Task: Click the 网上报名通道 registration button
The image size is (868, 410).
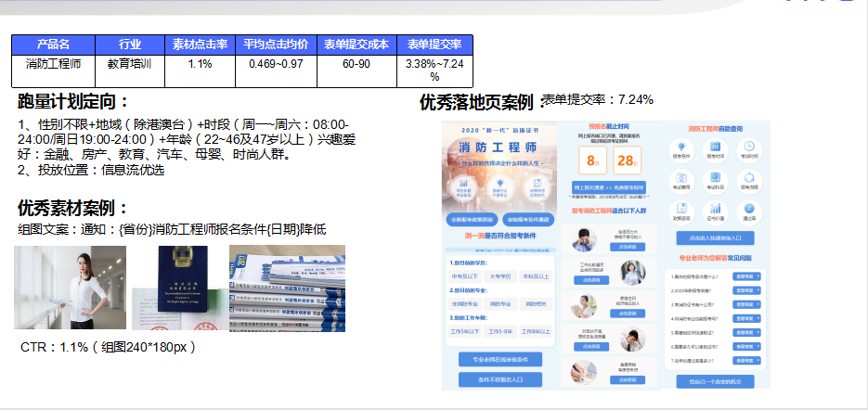Action: [609, 187]
